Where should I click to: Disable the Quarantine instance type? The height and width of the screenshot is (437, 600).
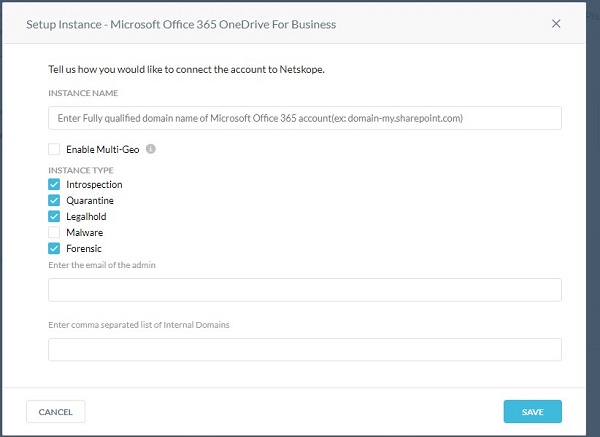[x=54, y=201]
